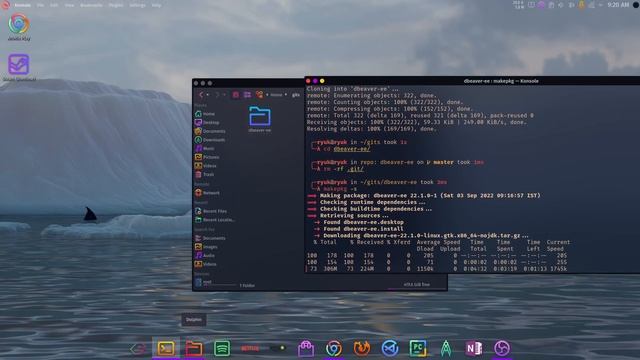The height and width of the screenshot is (360, 640).
Task: Launch OBS Studio from the dock
Action: [502, 348]
